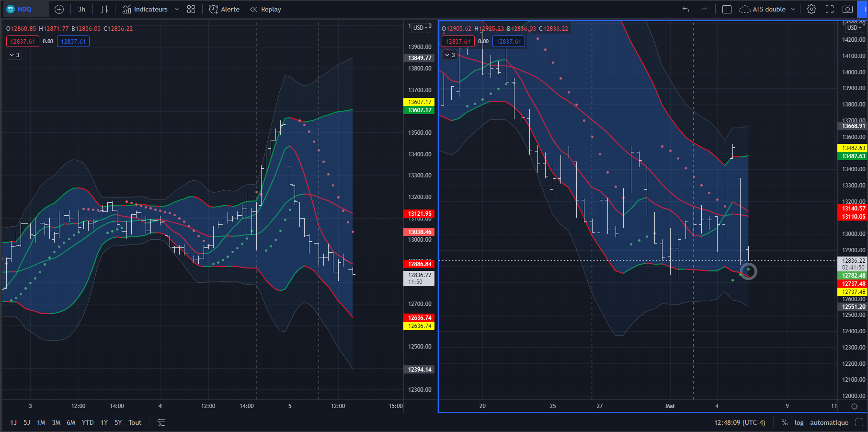The width and height of the screenshot is (868, 432).
Task: Open the ATS double layout dropdown
Action: (x=767, y=9)
